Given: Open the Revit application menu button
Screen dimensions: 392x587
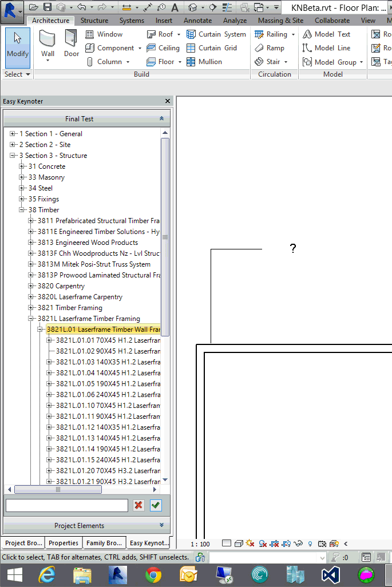Looking at the screenshot, I should tap(11, 11).
